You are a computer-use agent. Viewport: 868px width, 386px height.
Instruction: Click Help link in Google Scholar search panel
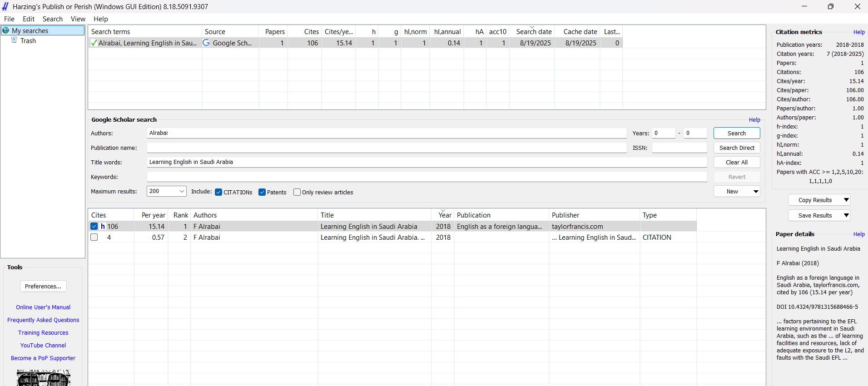(754, 120)
